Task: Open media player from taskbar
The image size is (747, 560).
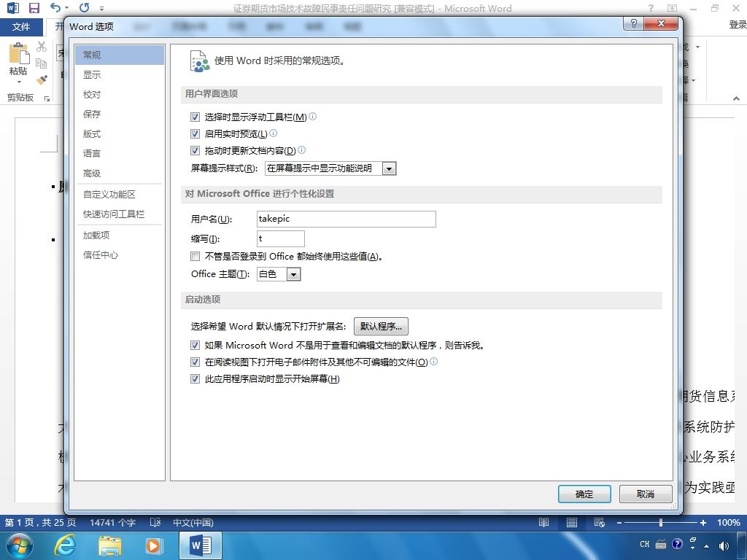Action: (154, 545)
